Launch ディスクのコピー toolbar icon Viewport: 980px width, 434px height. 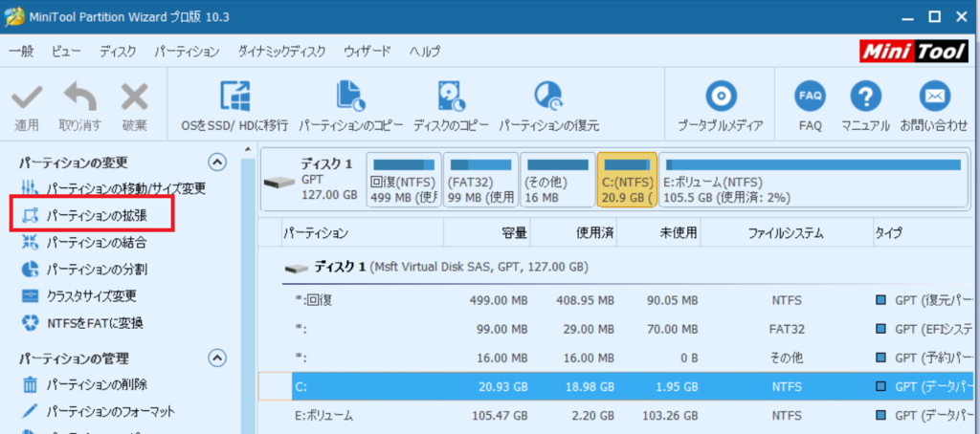(x=451, y=97)
